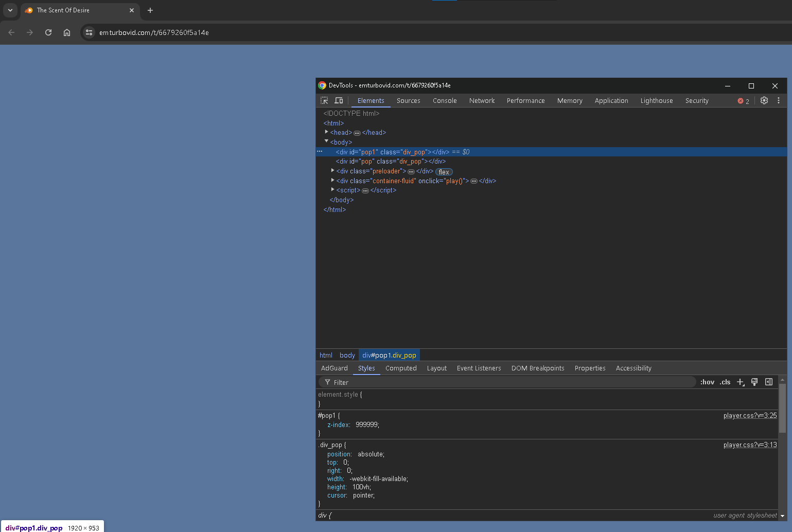The height and width of the screenshot is (532, 792).
Task: Toggle element classes with .cls button
Action: click(x=725, y=382)
